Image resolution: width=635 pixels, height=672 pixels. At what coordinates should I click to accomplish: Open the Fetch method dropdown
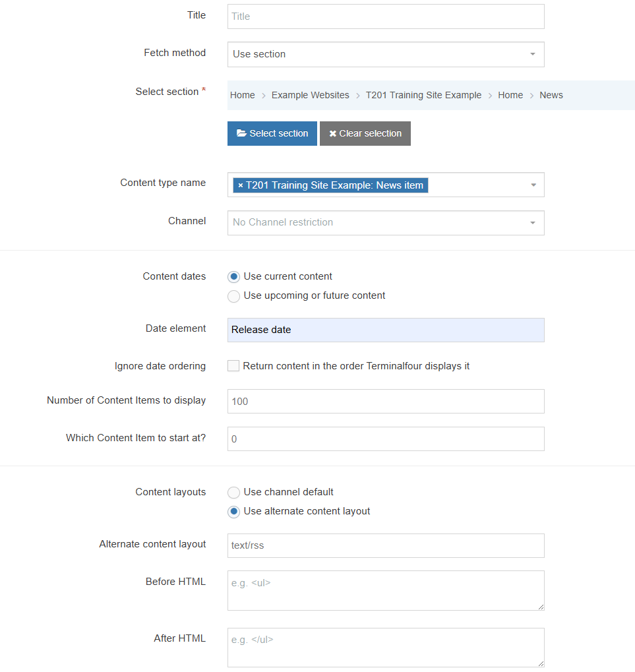coord(532,54)
